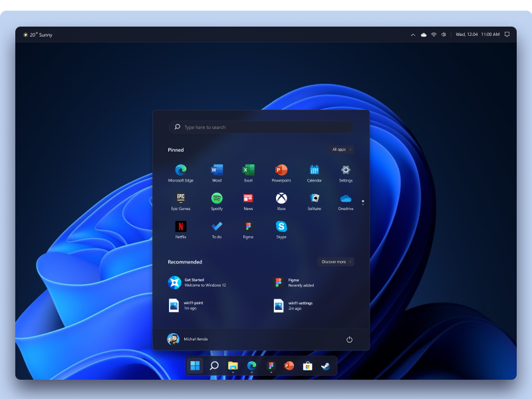Open the Xbox app
The width and height of the screenshot is (532, 399).
281,199
